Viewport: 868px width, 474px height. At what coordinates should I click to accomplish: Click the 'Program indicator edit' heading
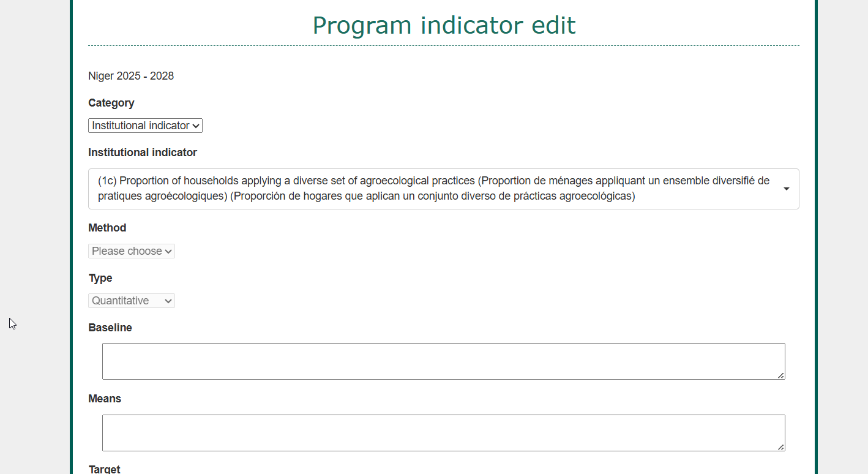pyautogui.click(x=444, y=25)
